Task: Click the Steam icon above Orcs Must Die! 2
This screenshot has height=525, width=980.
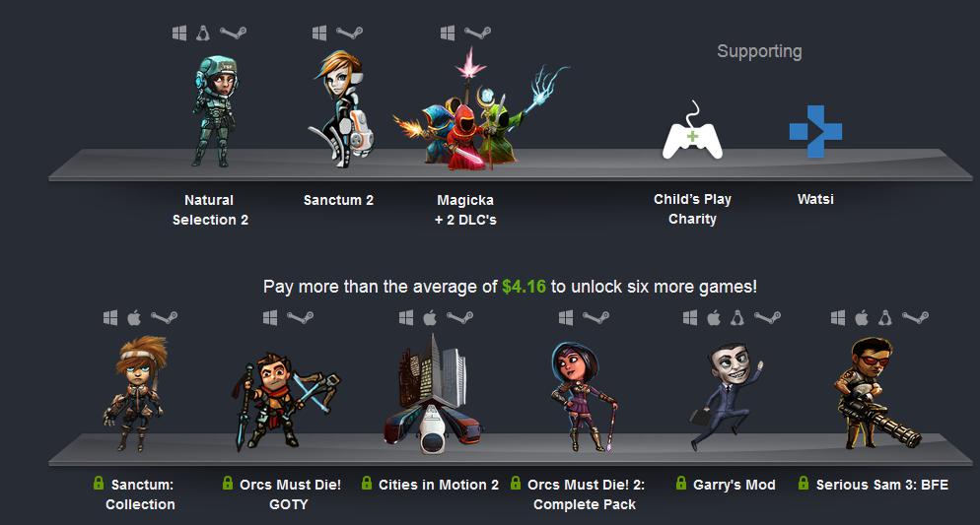Action: [x=595, y=318]
